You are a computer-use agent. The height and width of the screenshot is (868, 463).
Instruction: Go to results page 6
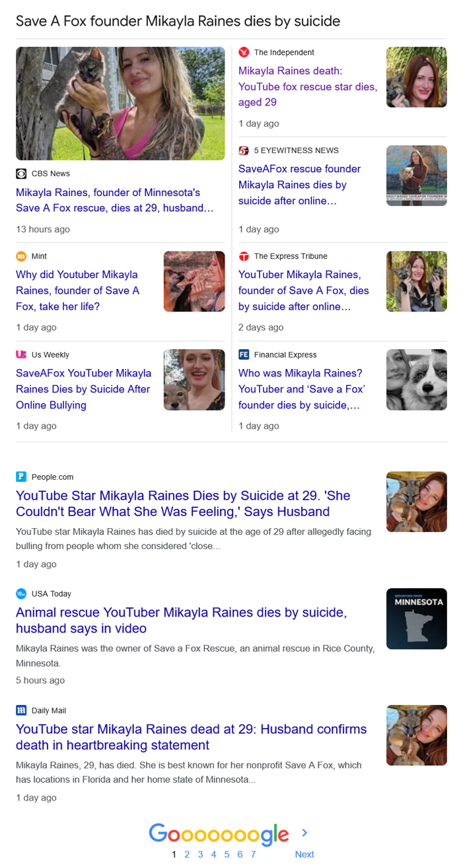pos(240,854)
